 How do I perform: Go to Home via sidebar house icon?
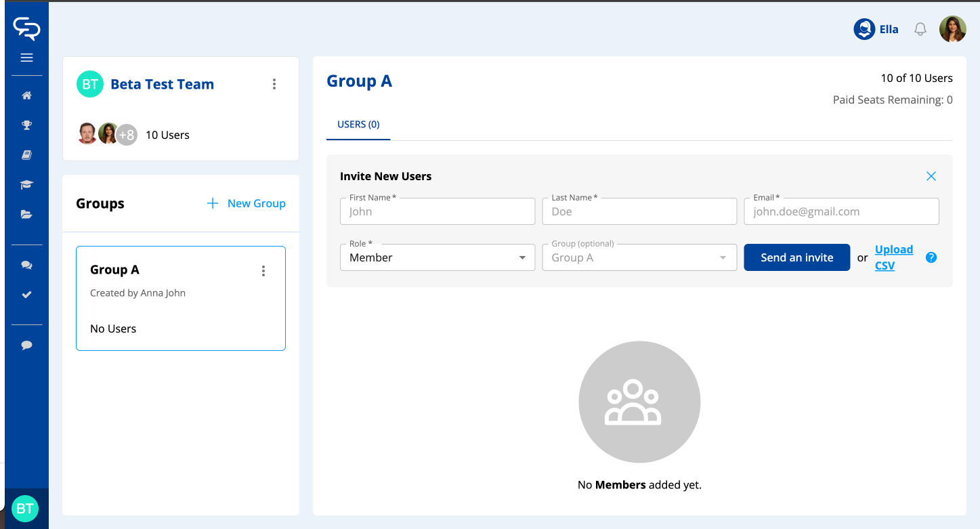(26, 96)
